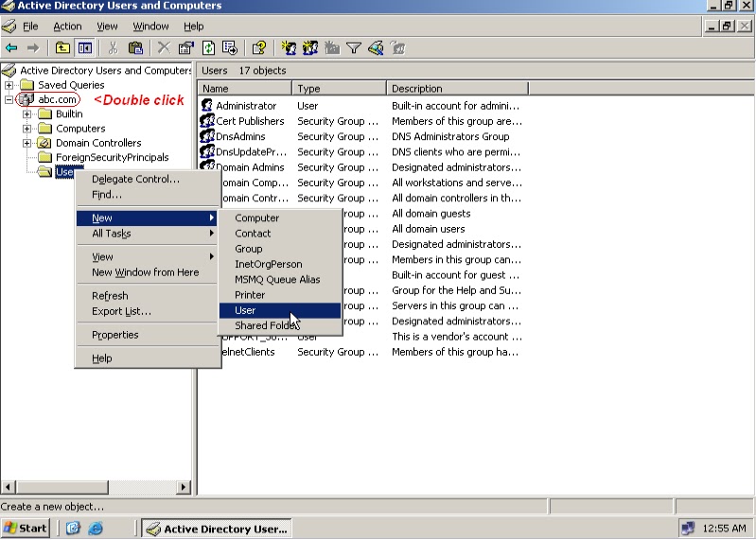The image size is (756, 540).
Task: Choose Contact in the New submenu
Action: click(280, 234)
